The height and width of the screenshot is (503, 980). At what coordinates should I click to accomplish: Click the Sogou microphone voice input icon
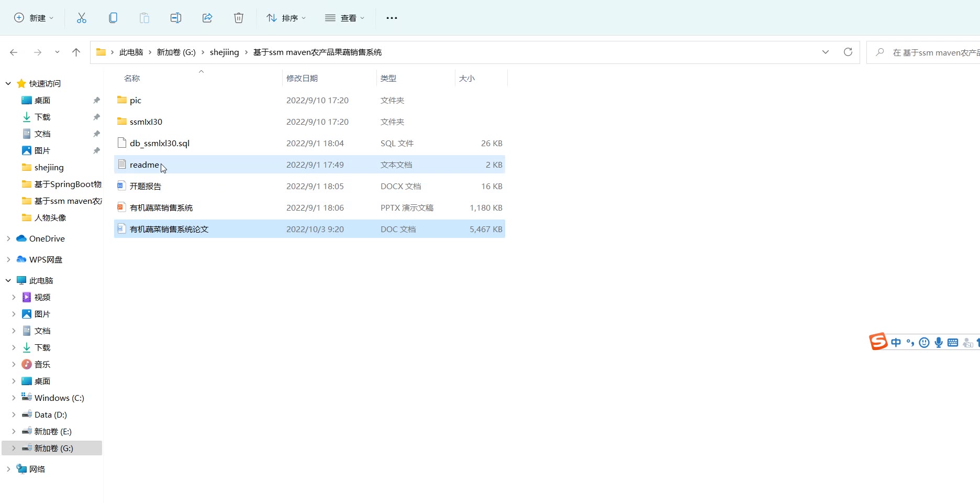pos(939,343)
